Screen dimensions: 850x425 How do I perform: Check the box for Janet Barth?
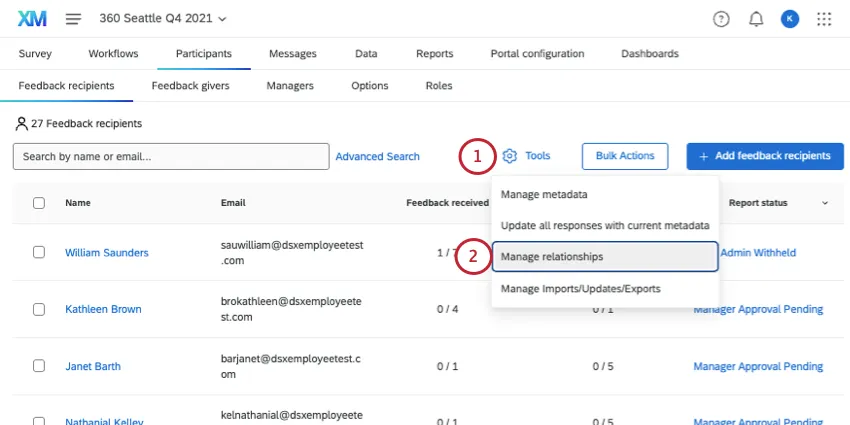point(39,366)
